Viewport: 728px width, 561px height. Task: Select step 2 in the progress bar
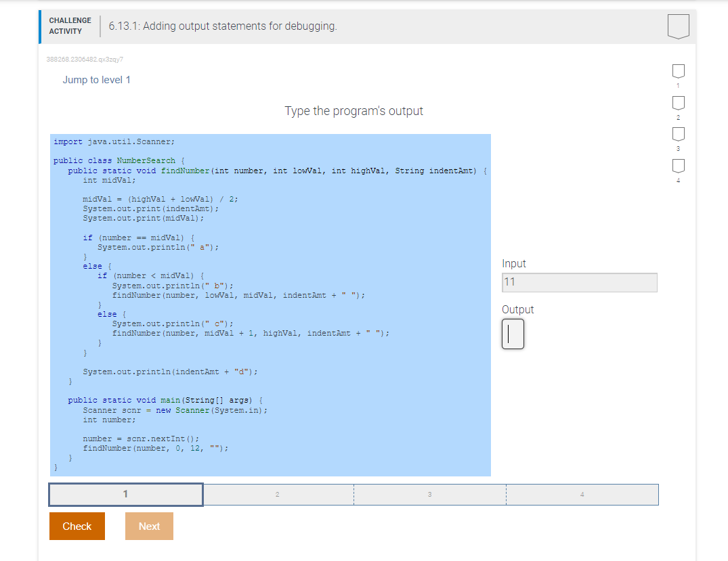point(278,494)
